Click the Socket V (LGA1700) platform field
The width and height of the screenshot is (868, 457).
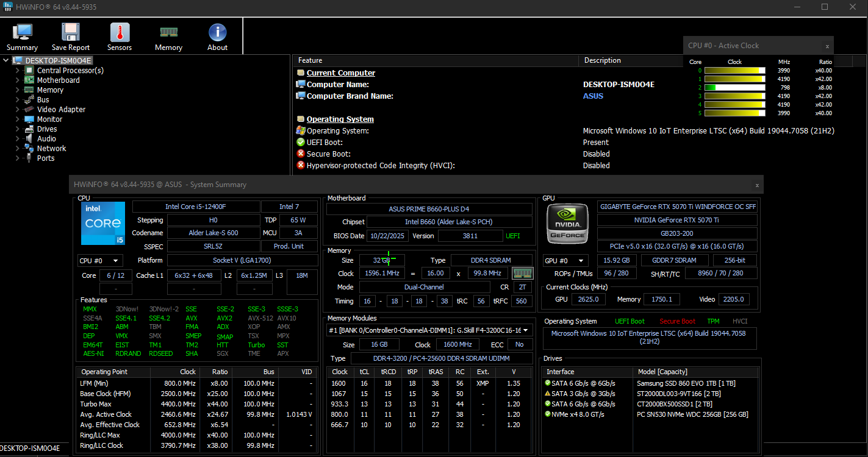point(242,260)
